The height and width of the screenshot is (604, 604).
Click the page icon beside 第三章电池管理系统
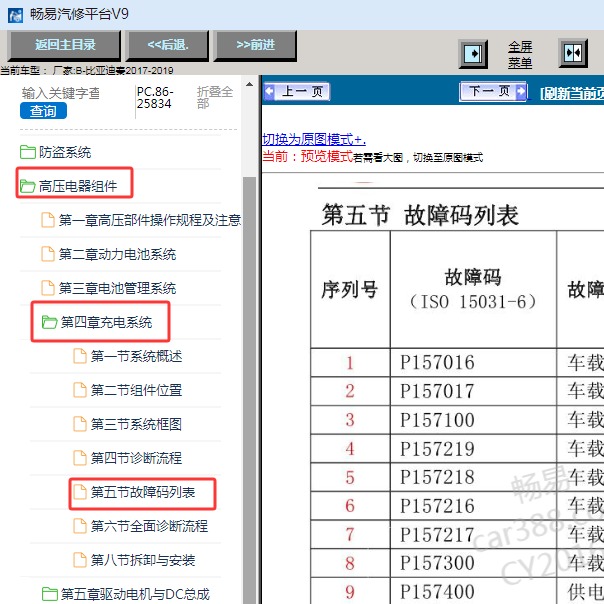[x=48, y=288]
